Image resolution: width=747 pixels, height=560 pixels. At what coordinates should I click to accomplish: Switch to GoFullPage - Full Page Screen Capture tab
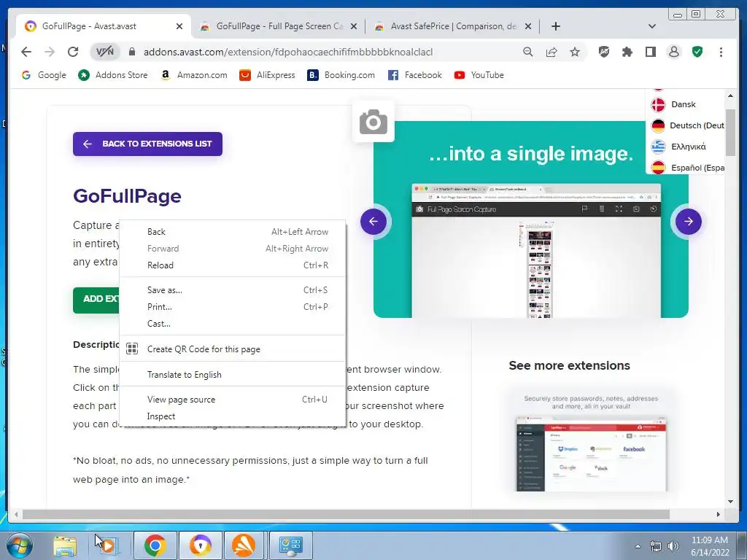tap(279, 26)
